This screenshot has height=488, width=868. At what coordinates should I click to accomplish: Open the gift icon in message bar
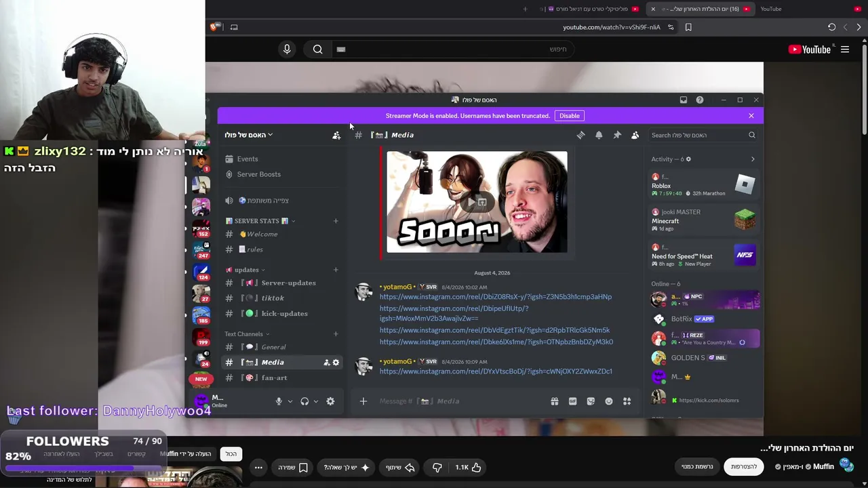[x=554, y=401]
